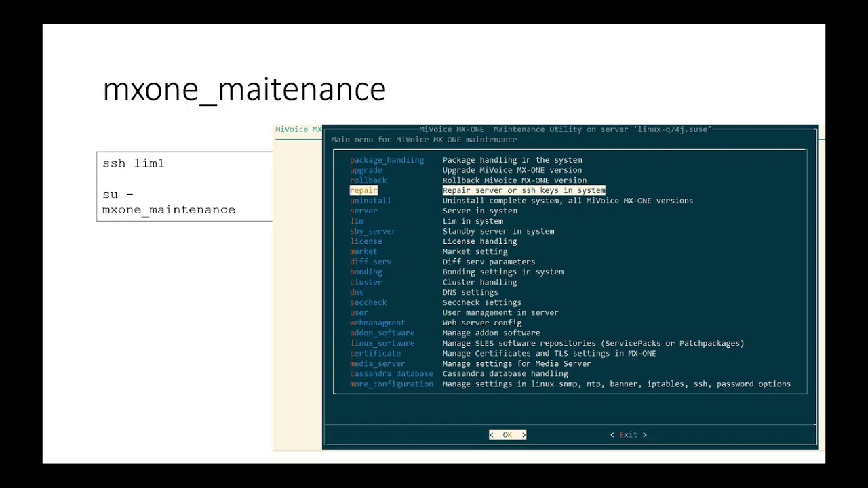Select the user menu entry
The width and height of the screenshot is (868, 488).
[x=359, y=312]
